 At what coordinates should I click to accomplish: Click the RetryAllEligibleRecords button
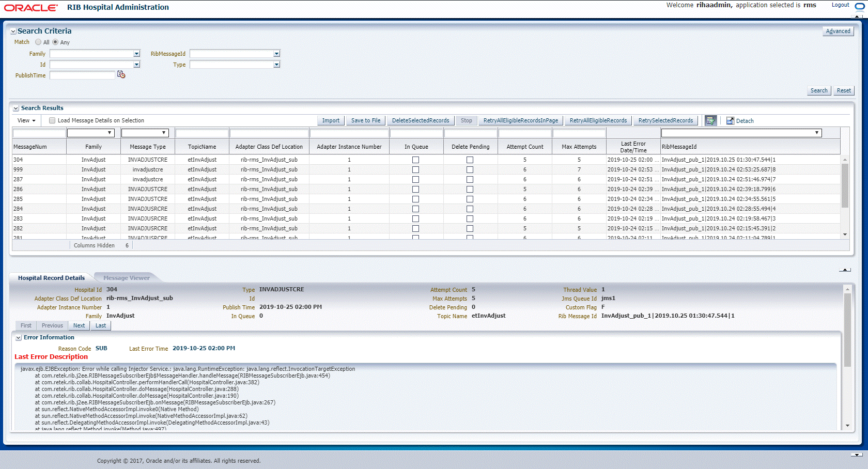click(x=598, y=120)
